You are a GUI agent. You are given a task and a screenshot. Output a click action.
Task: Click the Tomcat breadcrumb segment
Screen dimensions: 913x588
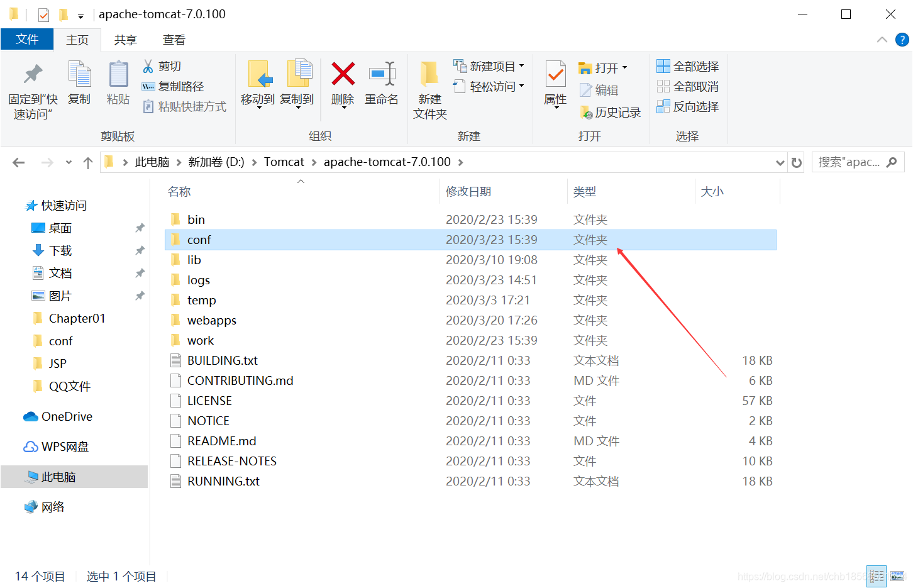coord(284,162)
